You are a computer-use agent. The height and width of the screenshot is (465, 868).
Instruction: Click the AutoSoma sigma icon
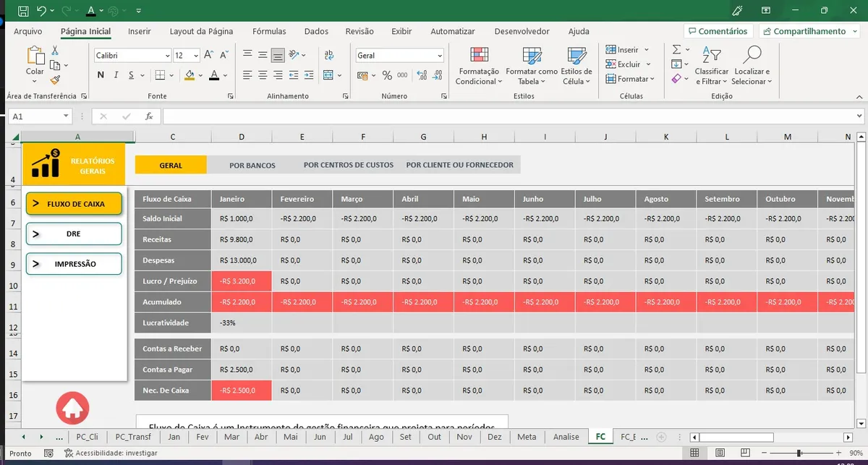[676, 49]
